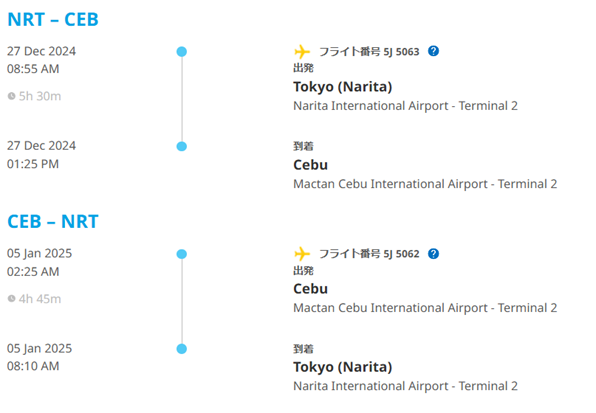Click help icon beside flight 5J 5063
The height and width of the screenshot is (413, 596).
click(433, 51)
